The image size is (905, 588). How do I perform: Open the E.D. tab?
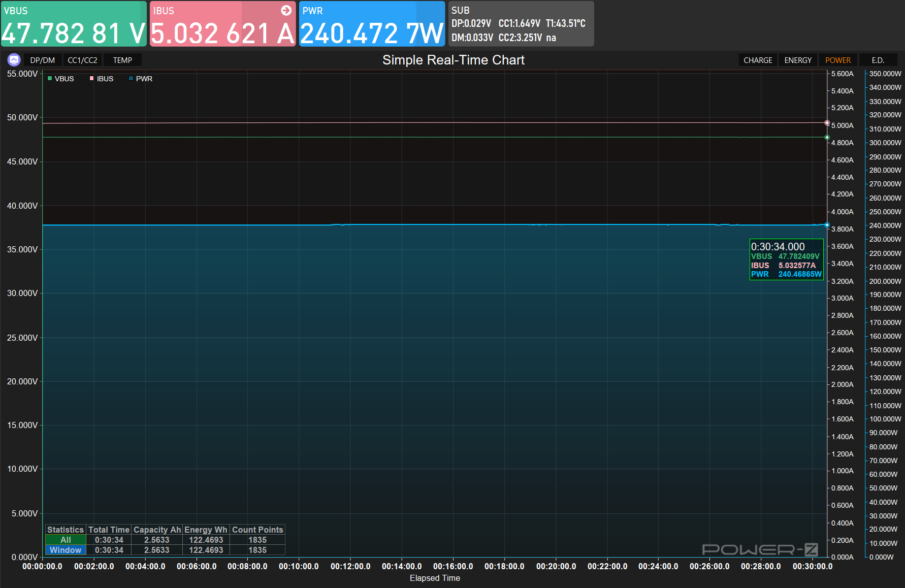click(878, 60)
